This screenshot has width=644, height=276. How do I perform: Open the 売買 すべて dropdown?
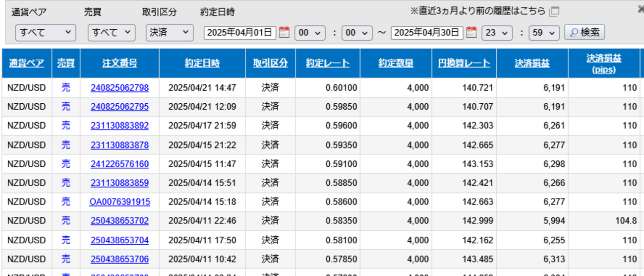112,33
